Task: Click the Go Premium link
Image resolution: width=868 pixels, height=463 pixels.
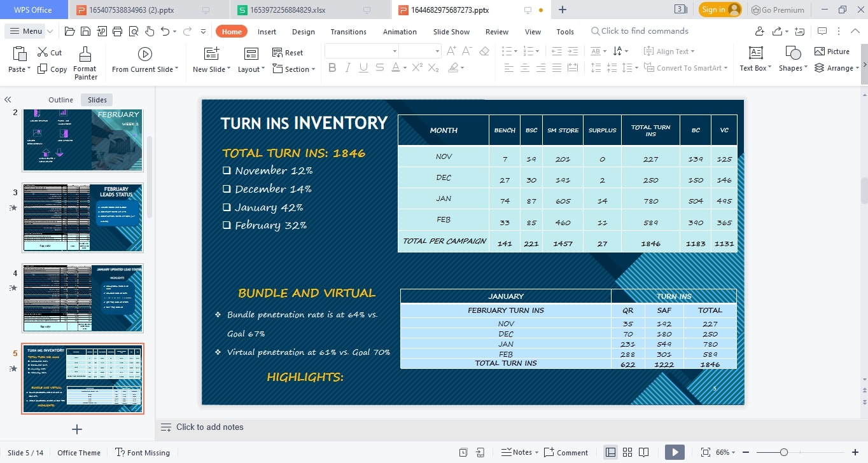Action: tap(778, 10)
